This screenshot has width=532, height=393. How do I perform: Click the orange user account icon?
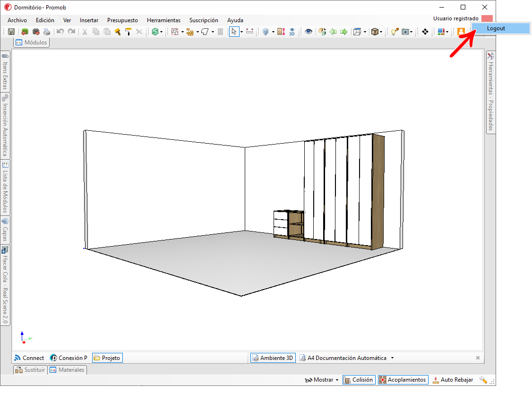tap(461, 32)
